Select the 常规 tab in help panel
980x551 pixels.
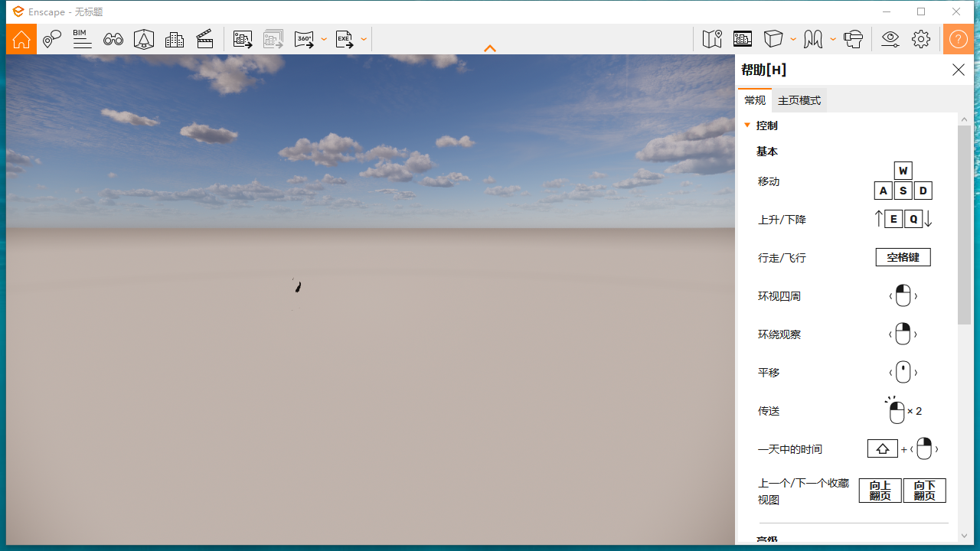[x=755, y=99]
